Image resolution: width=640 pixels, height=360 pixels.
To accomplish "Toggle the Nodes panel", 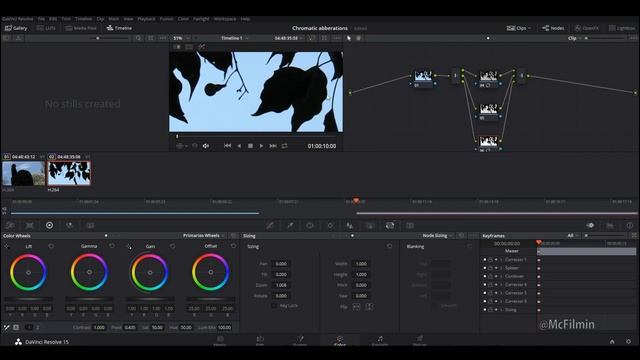I will pos(553,28).
